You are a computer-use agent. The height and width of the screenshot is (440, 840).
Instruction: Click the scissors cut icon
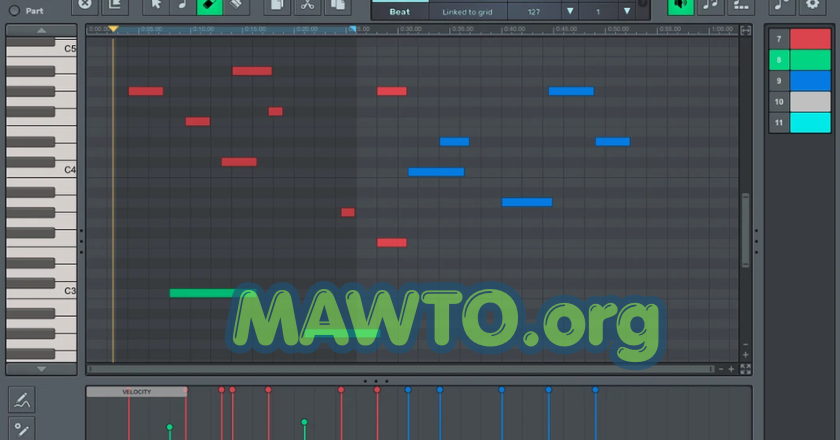coord(307,5)
